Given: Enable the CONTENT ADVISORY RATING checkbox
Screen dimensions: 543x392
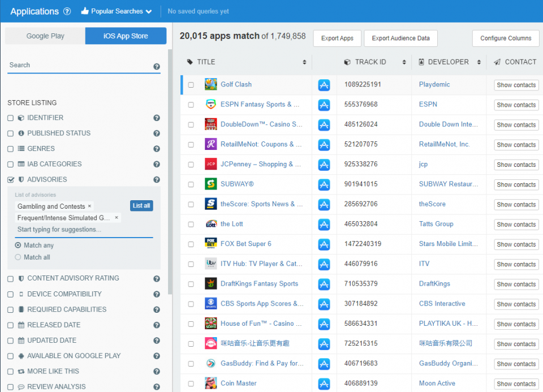Looking at the screenshot, I should 10,279.
